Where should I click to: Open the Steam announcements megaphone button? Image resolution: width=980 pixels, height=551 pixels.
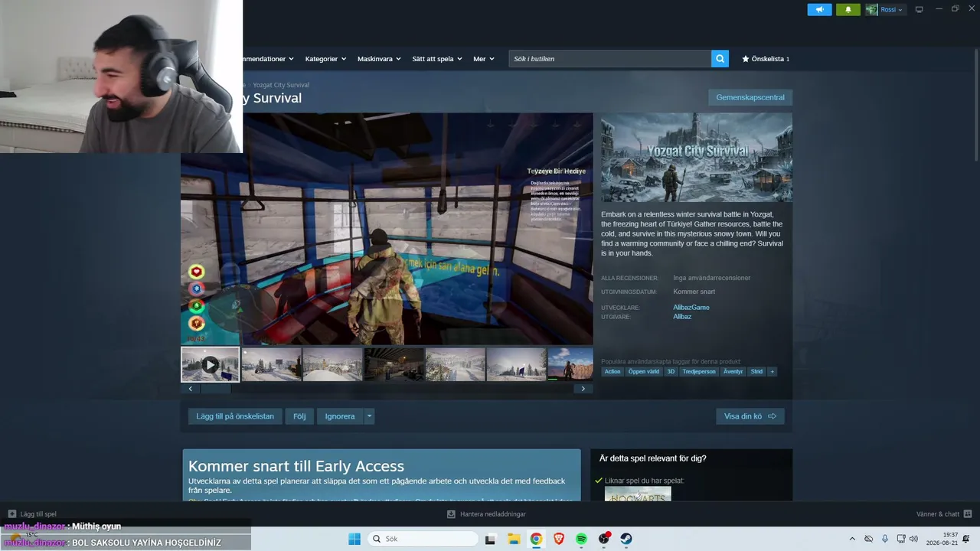[819, 10]
